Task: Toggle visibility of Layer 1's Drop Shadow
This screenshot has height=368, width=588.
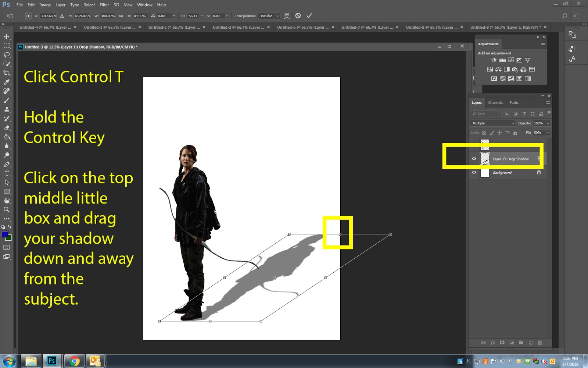Action: pyautogui.click(x=474, y=158)
